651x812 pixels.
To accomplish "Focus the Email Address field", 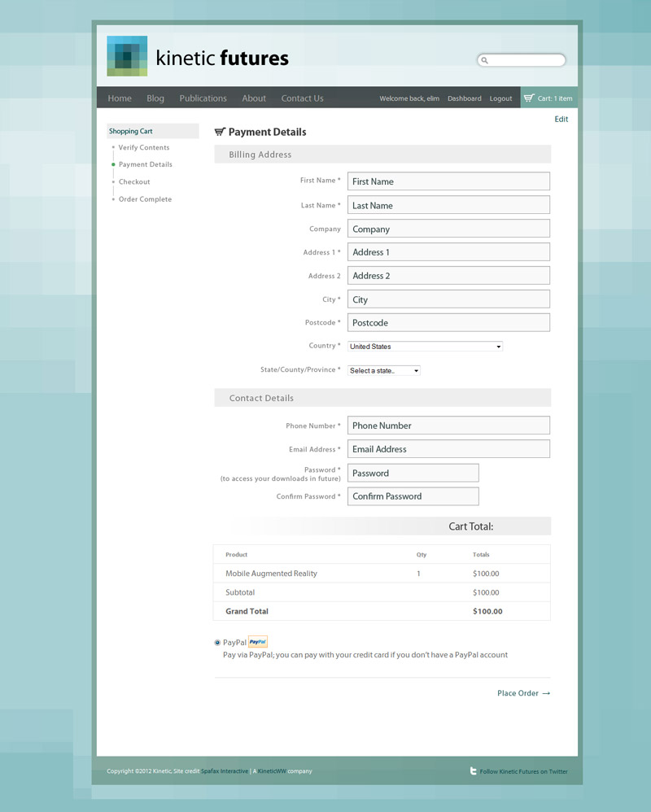I will point(448,449).
